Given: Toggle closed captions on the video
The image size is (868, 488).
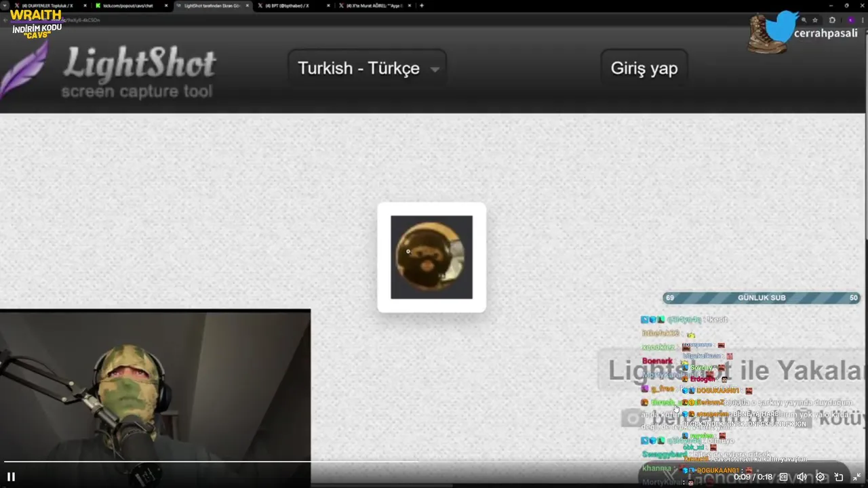Looking at the screenshot, I should point(783,476).
